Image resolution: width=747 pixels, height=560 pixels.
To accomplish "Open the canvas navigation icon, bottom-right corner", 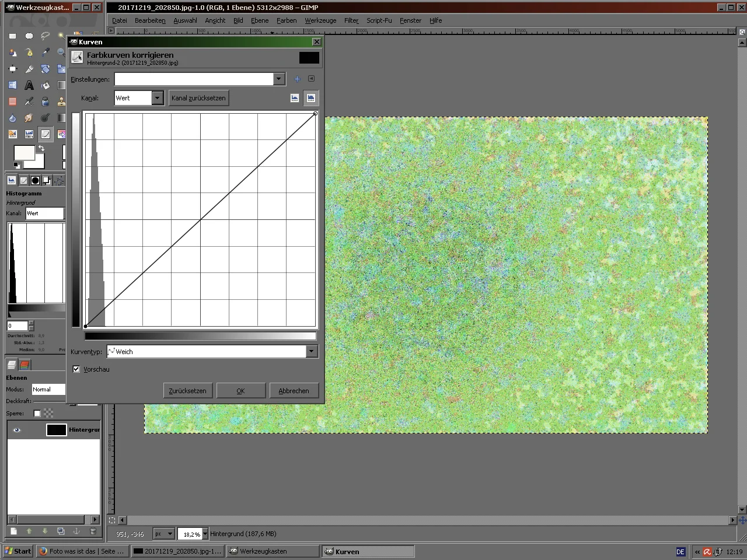I will (742, 520).
